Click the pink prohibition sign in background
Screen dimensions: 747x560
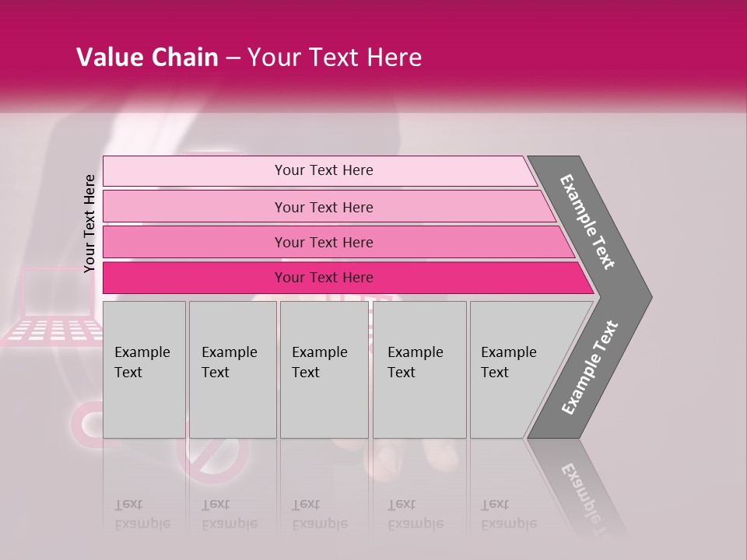[212, 455]
